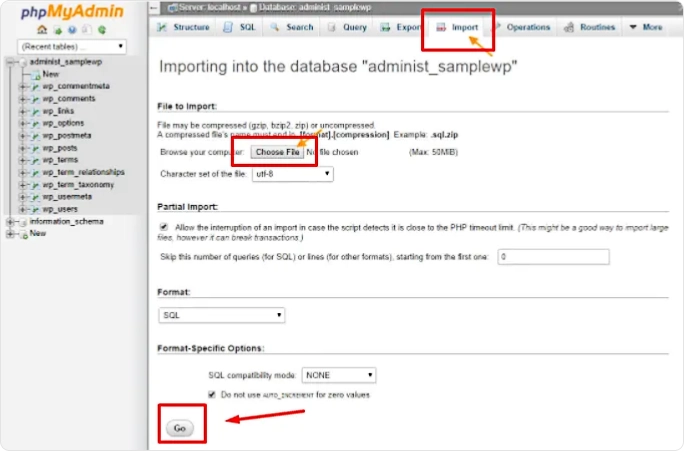Click Server: localhost breadcrumb link
This screenshot has height=451, width=684.
[210, 7]
